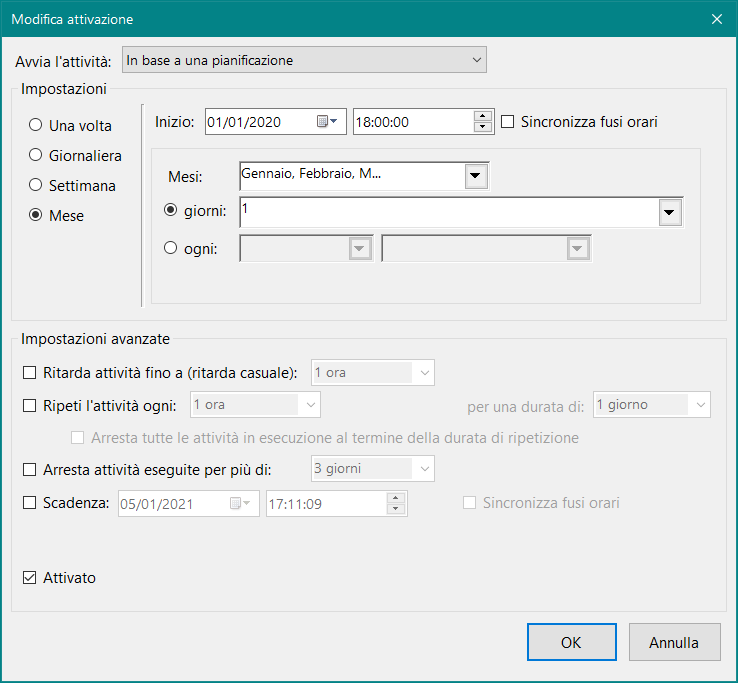Tick Ritarda attività fino a checkbox
Screen dimensions: 738x683
click(x=30, y=373)
